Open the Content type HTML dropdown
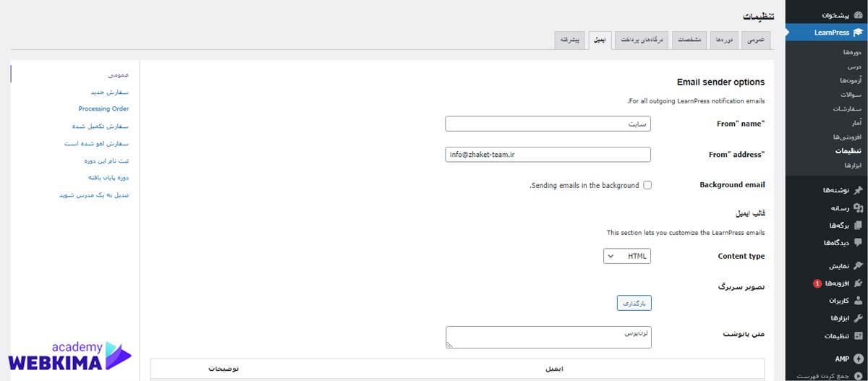 (627, 256)
